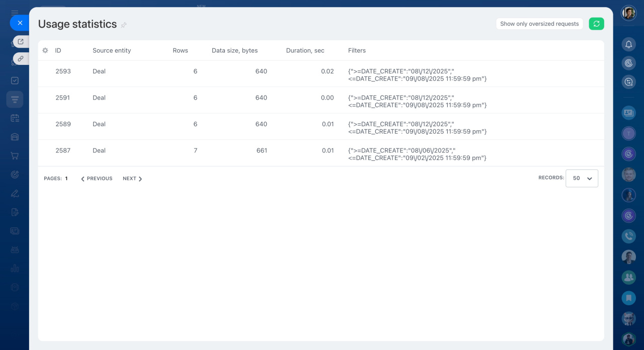Viewport: 644px width, 350px height.
Task: Sort by Data size, bytes column
Action: [x=234, y=51]
